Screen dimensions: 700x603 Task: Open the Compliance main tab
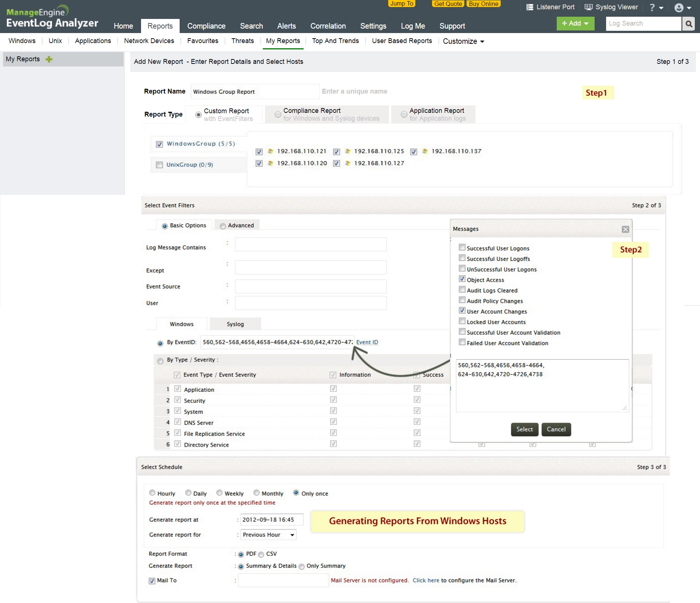click(206, 26)
